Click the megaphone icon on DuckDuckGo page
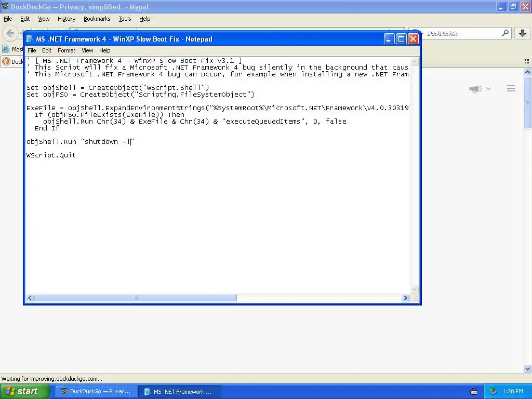 coord(475,89)
